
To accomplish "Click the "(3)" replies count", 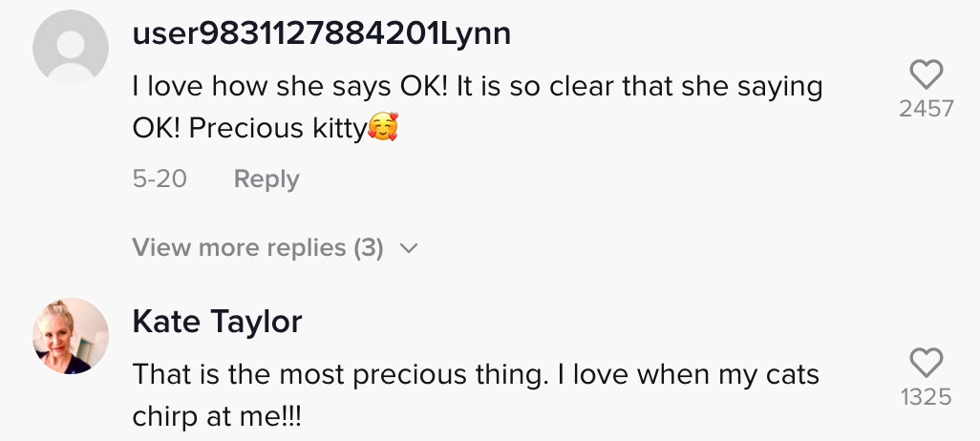I will pos(369,248).
